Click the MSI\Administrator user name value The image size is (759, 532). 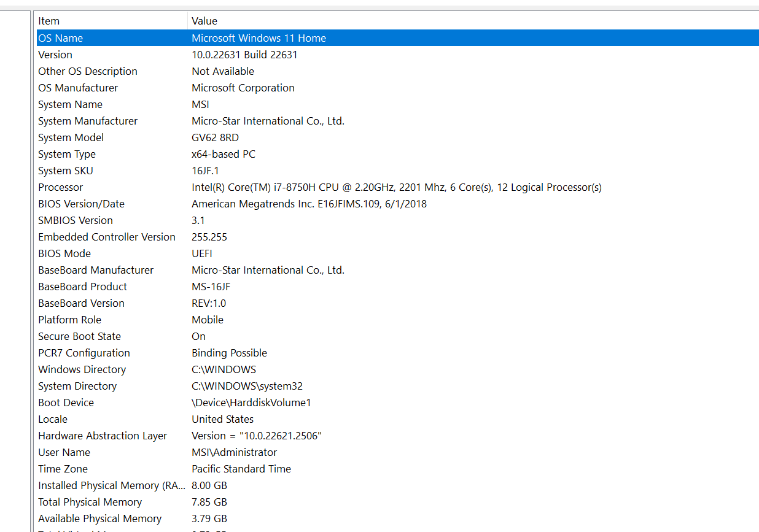(234, 452)
